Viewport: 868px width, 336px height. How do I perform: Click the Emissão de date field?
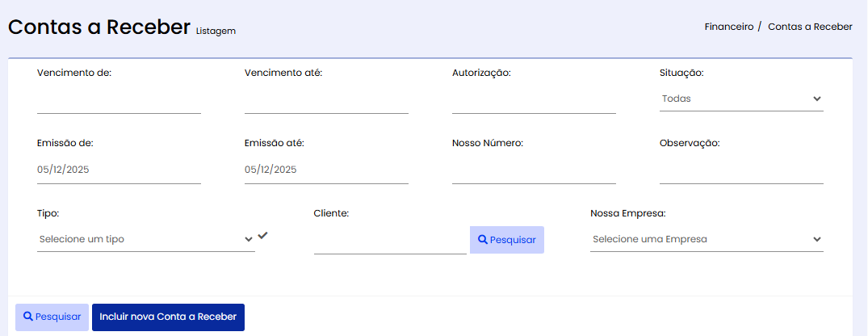point(119,170)
